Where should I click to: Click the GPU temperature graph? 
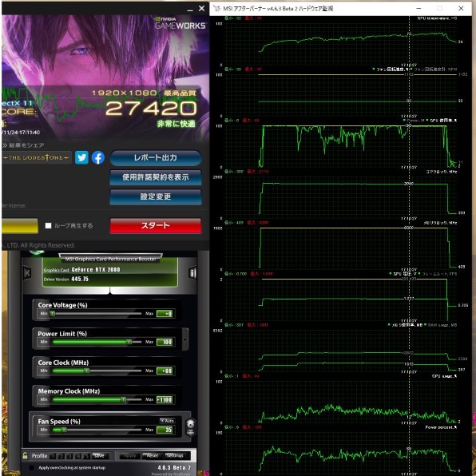pyautogui.click(x=340, y=44)
